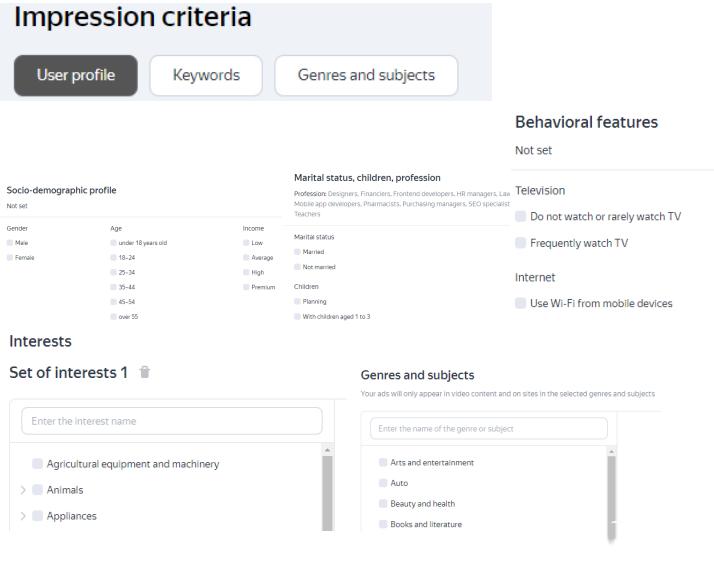
Task: Check the Married marital status box
Action: [x=297, y=252]
